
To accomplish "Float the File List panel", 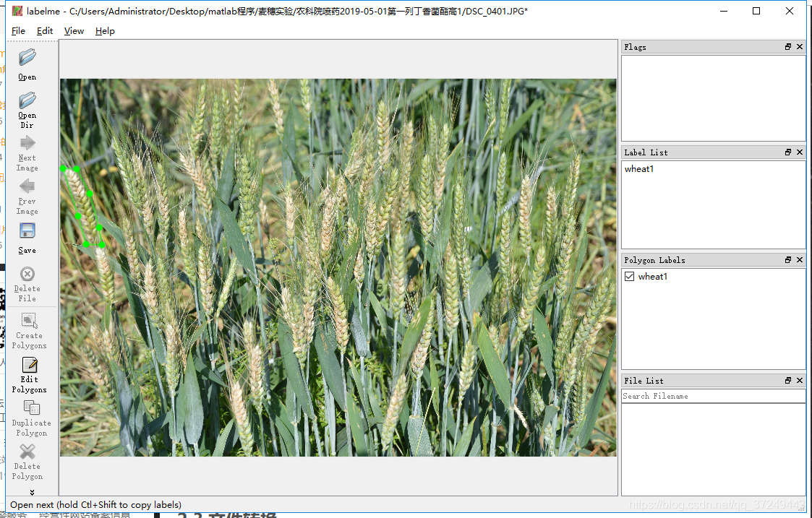I will [x=788, y=380].
